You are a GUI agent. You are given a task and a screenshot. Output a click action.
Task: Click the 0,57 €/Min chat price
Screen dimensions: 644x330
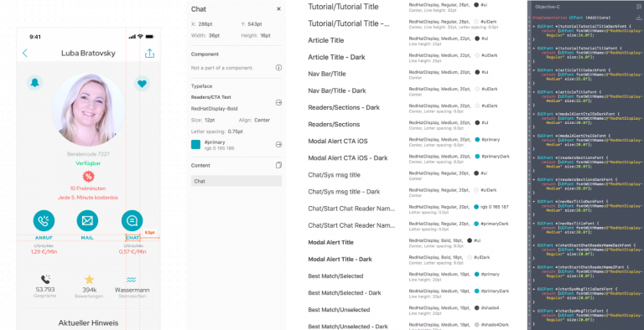(x=132, y=251)
